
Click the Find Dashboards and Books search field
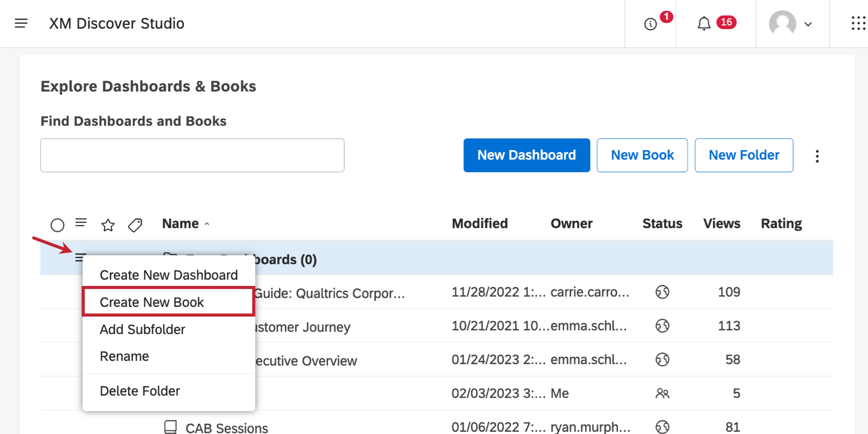pyautogui.click(x=192, y=155)
